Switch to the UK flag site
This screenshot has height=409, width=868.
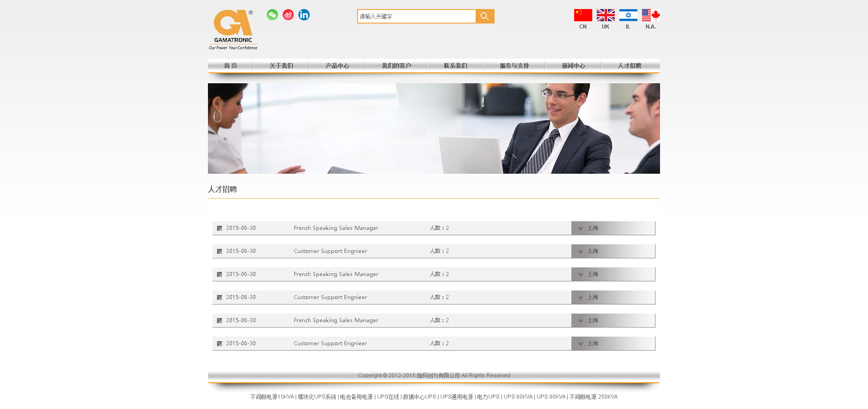click(x=605, y=15)
